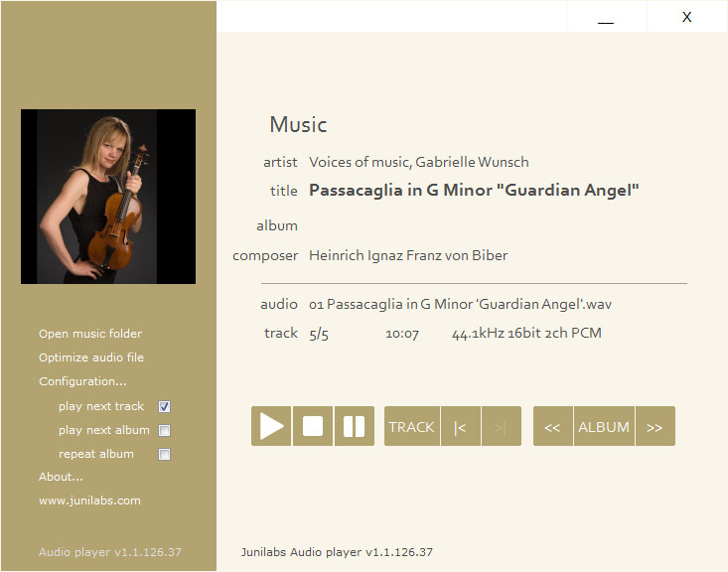Screen dimensions: 728x572
Task: Uncheck the play next track checkbox
Action: (164, 407)
